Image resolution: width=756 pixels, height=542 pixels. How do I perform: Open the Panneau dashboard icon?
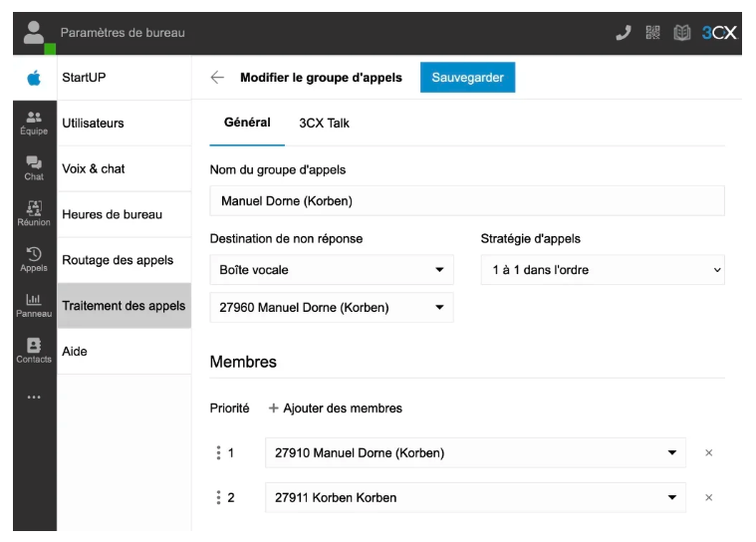34,305
